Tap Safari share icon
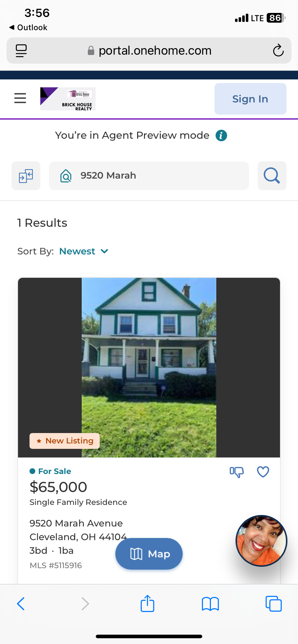This screenshot has width=298, height=644. (148, 603)
